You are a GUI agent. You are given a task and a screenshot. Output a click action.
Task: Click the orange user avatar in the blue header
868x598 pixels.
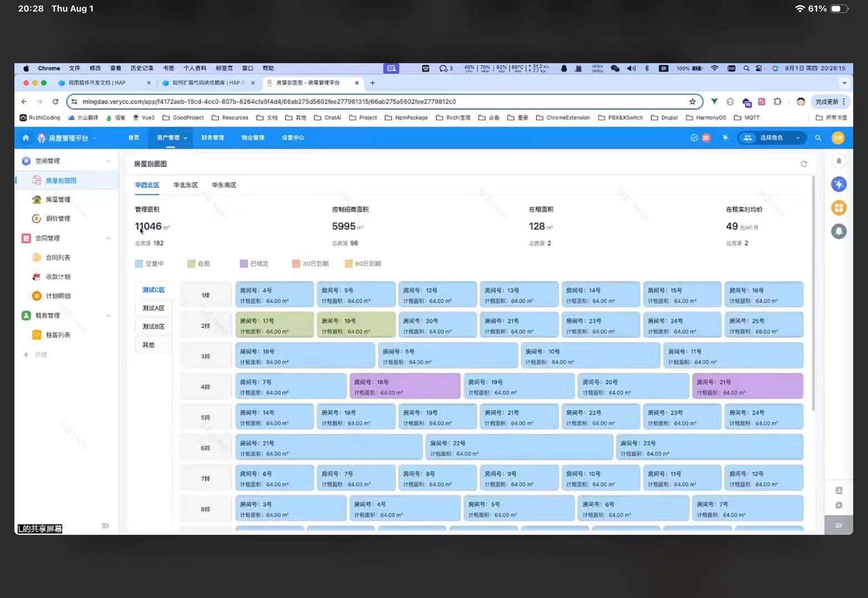(838, 138)
